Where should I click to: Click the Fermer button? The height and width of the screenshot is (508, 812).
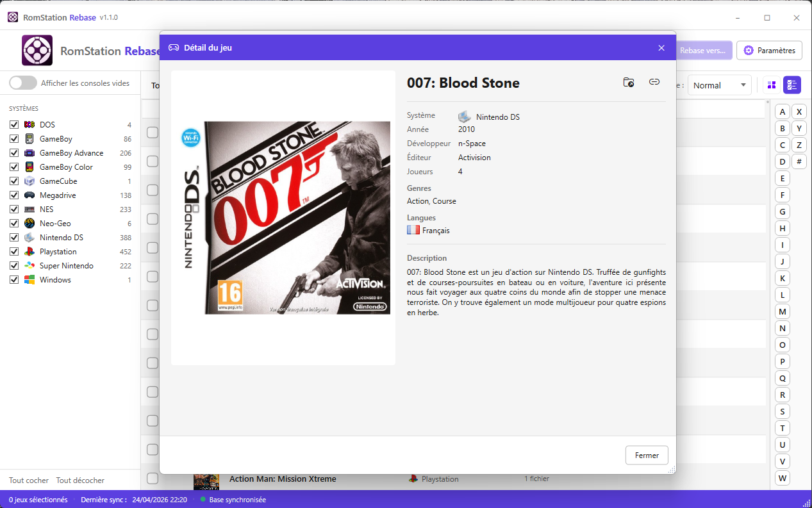[x=647, y=455]
